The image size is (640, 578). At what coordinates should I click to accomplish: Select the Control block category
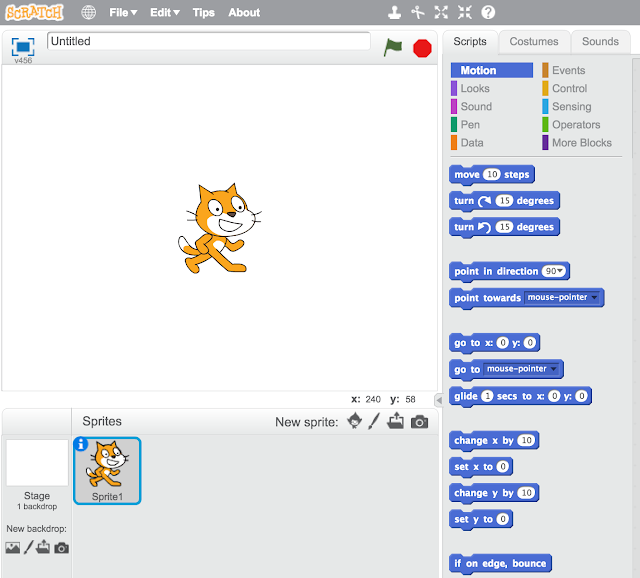565,88
